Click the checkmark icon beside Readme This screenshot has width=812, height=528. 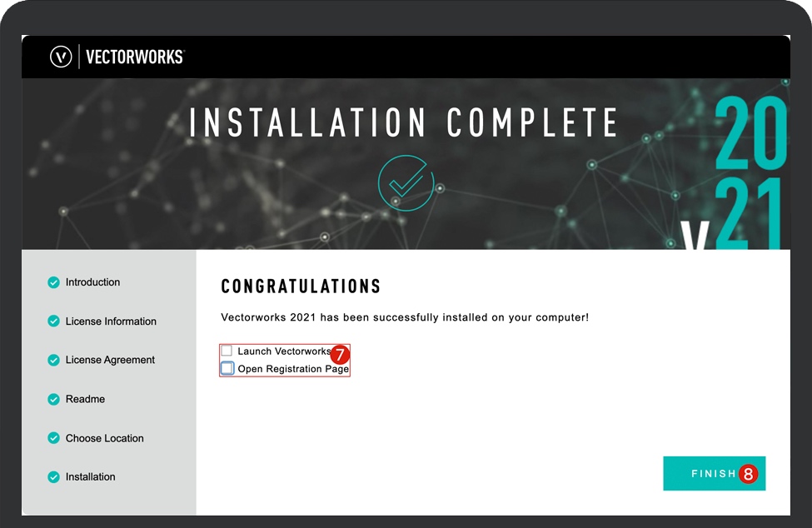coord(53,399)
